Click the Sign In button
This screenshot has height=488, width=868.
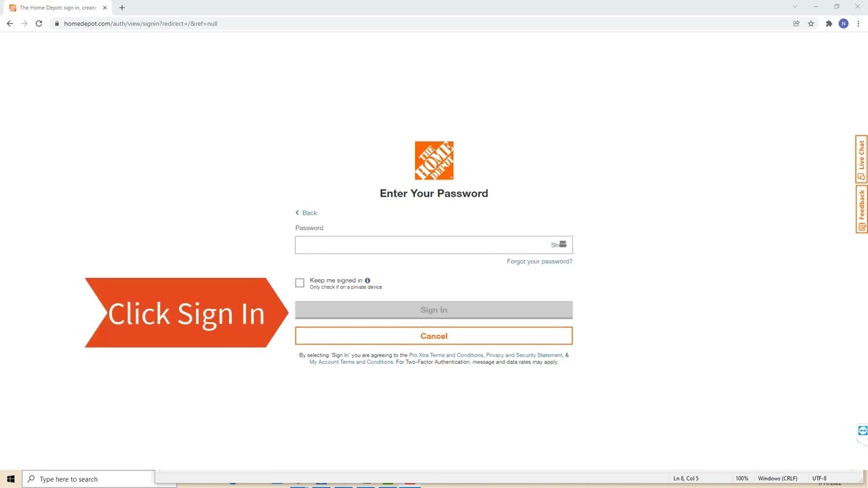click(434, 310)
